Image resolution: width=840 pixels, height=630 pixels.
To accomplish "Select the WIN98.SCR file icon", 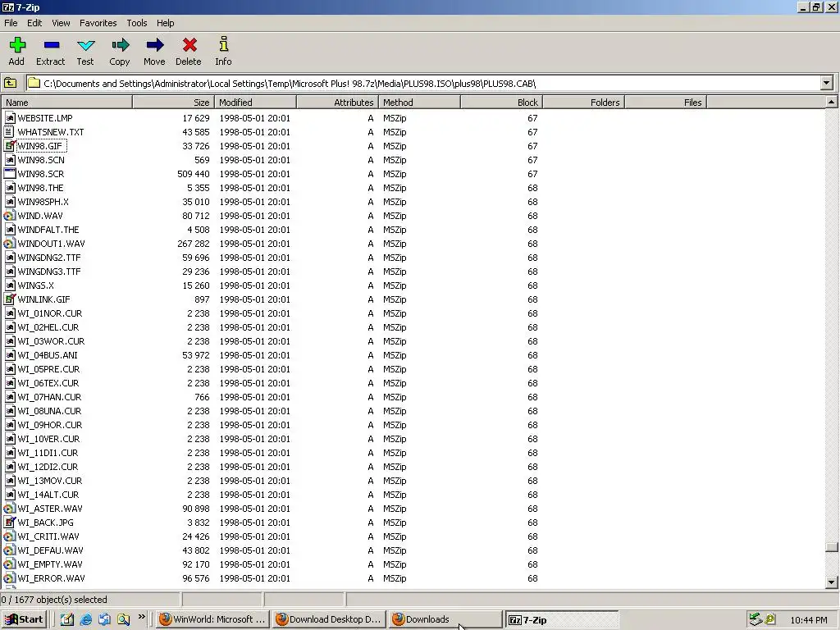I will tap(10, 174).
